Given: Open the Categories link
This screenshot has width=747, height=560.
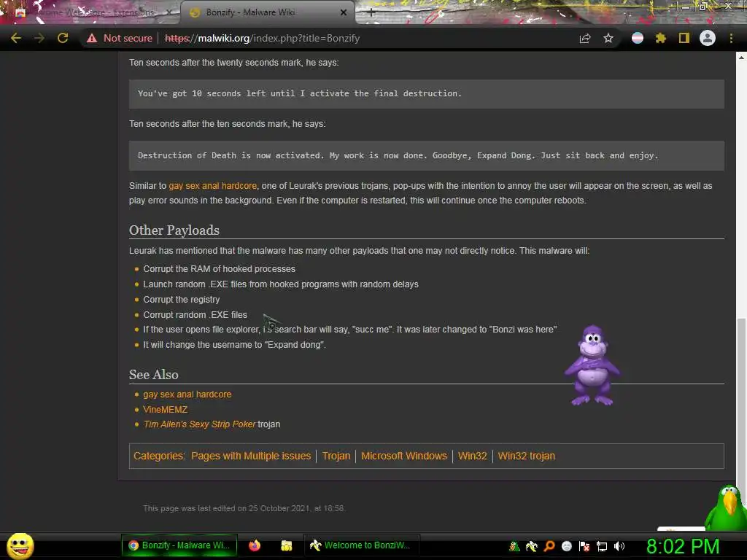Looking at the screenshot, I should point(158,456).
